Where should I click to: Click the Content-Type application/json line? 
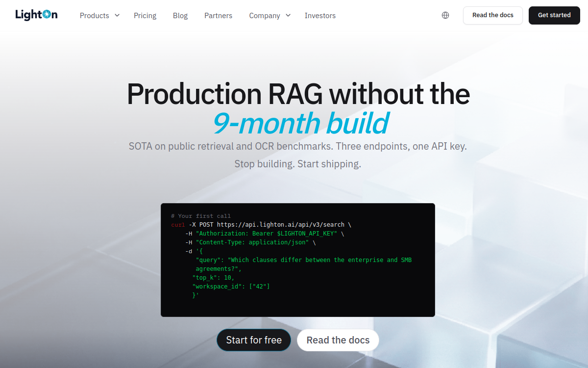[250, 242]
